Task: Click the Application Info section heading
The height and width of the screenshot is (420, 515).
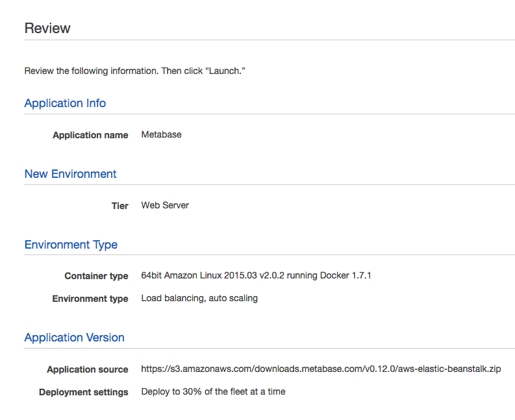Action: [65, 103]
